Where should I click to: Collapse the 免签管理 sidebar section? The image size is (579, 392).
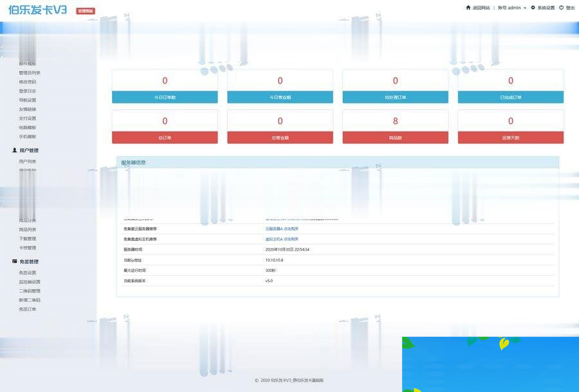29,262
